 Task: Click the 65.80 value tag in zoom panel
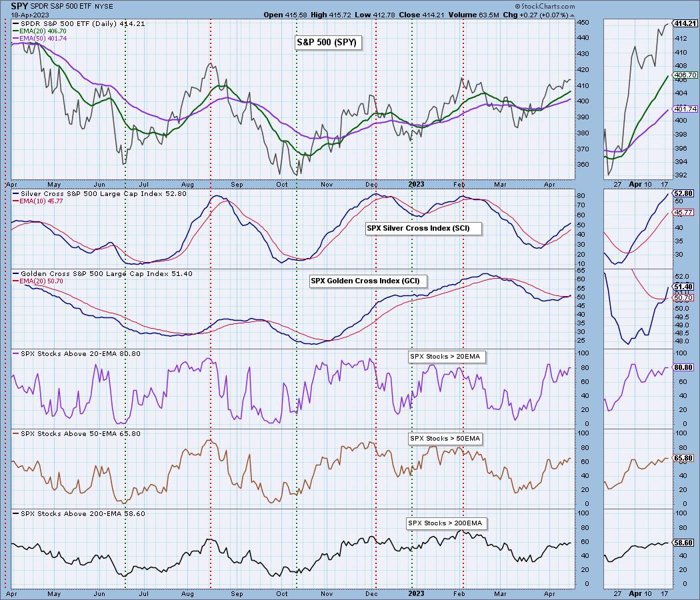(x=683, y=458)
